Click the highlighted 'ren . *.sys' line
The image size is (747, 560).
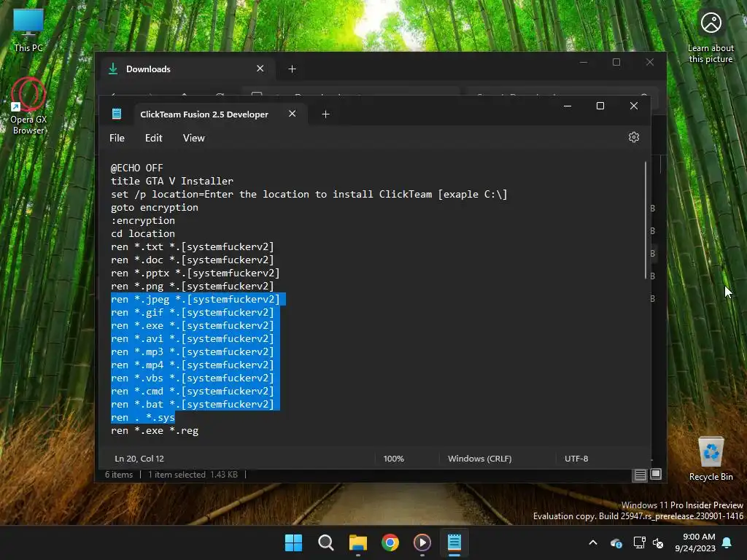click(x=143, y=418)
